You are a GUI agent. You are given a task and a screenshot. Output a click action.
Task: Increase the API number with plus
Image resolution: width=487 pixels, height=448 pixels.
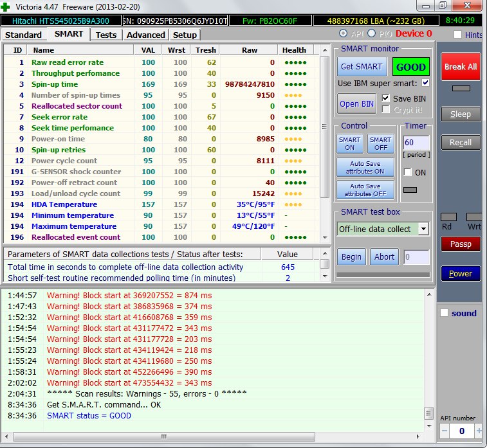point(479,430)
